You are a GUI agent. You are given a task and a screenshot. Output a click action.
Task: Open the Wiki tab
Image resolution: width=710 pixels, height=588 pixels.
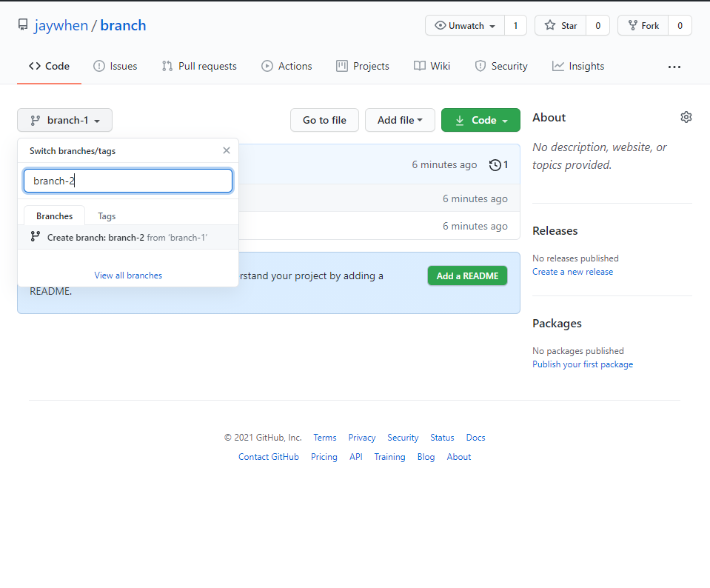click(432, 66)
